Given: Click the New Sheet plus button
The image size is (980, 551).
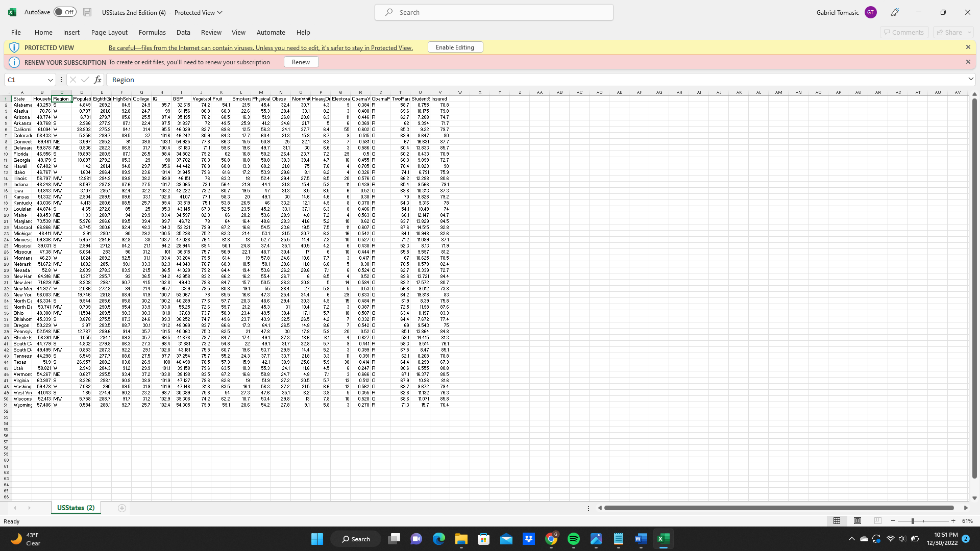Looking at the screenshot, I should (x=121, y=508).
